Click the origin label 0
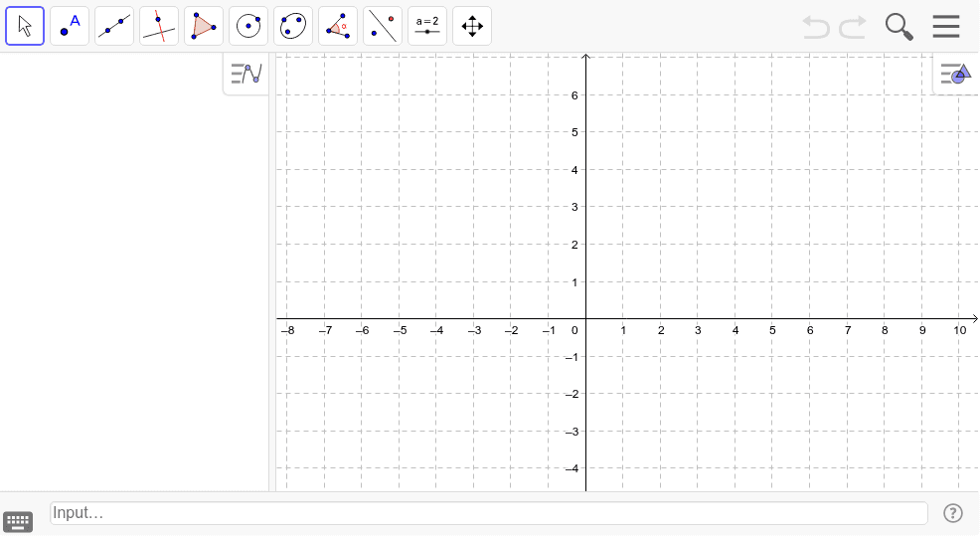Viewport: 980px width, 536px height. coord(574,330)
